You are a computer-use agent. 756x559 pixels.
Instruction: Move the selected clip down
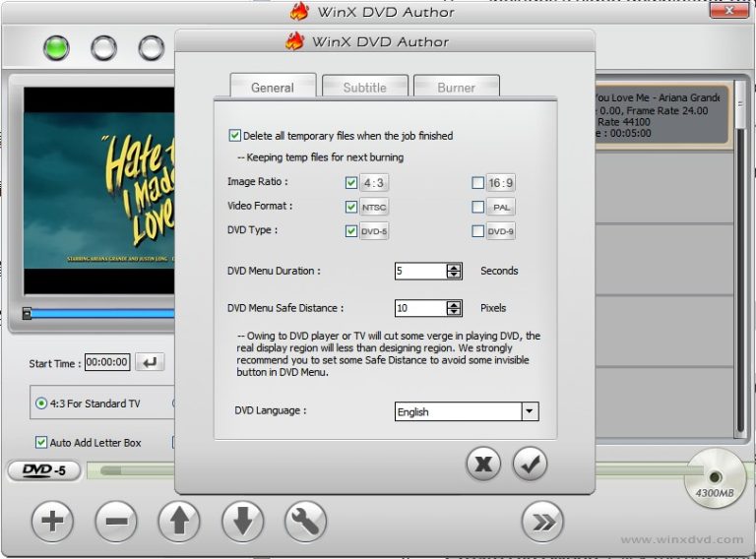pyautogui.click(x=242, y=521)
